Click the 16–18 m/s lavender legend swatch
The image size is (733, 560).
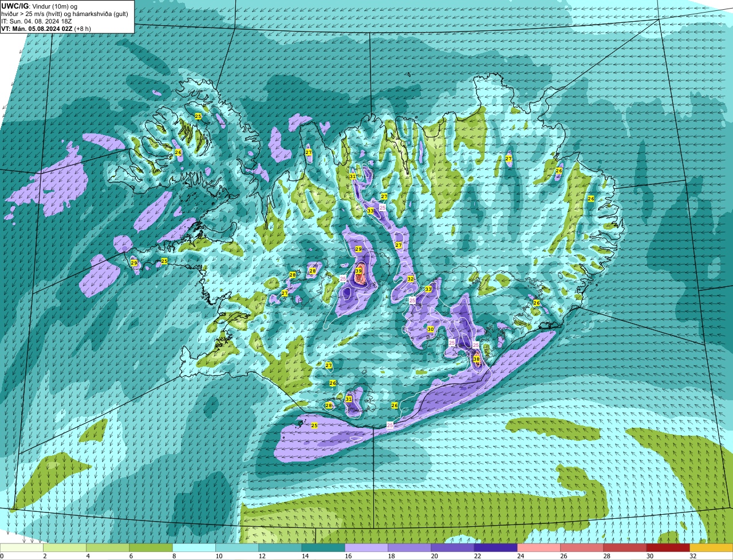[366, 548]
